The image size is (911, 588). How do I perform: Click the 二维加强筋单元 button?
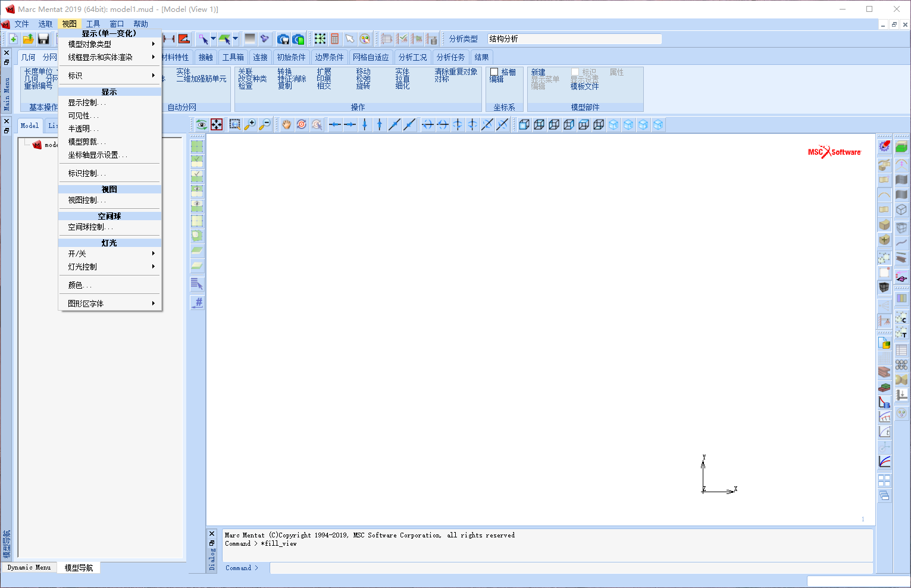pyautogui.click(x=201, y=79)
